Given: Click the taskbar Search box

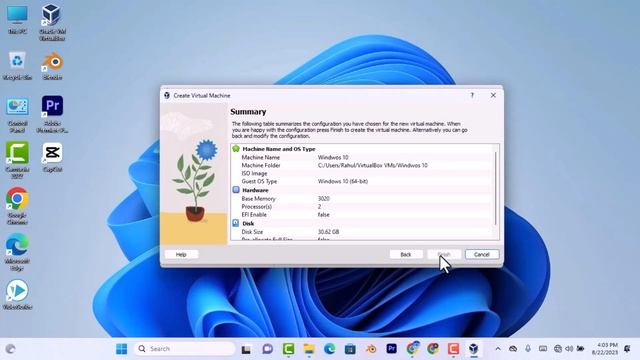Looking at the screenshot, I should click(184, 349).
